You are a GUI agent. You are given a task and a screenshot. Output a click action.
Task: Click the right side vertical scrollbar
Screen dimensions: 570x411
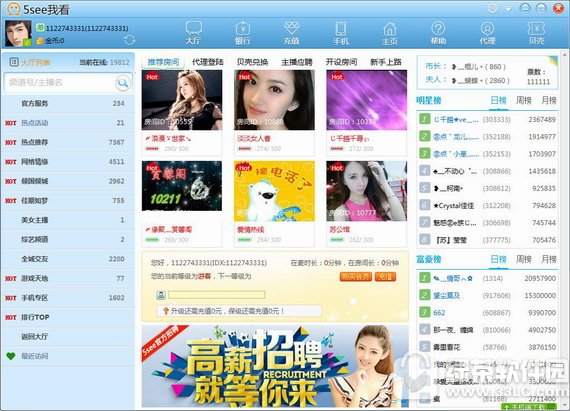click(565, 229)
